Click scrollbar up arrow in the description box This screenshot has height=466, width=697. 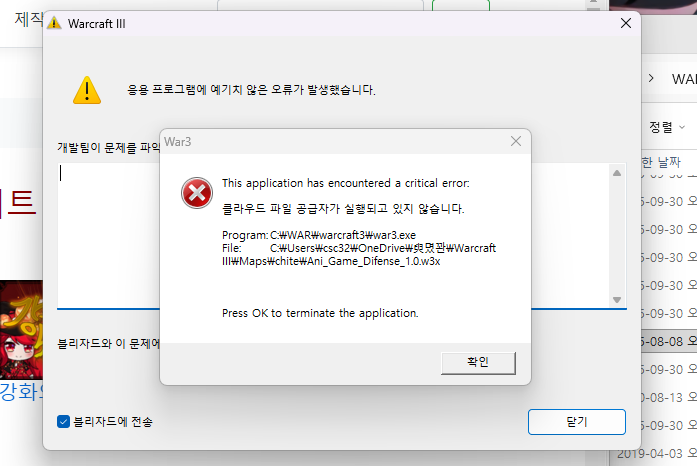point(617,172)
